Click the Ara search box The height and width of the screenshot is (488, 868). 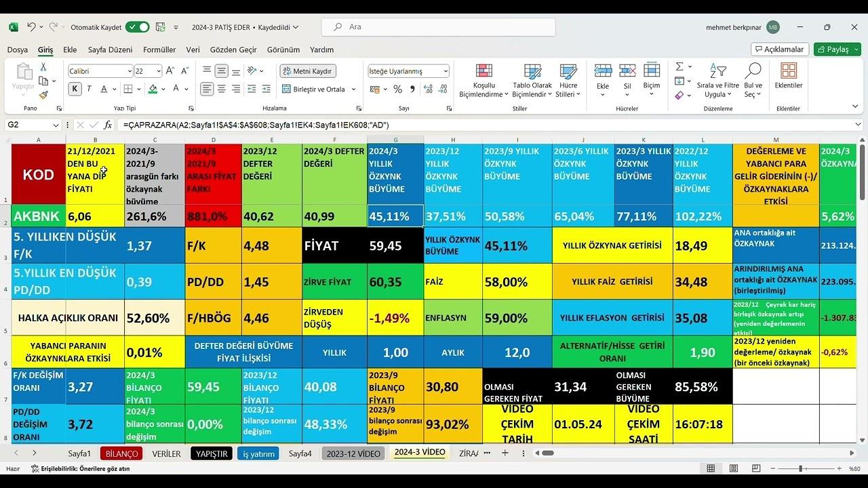pyautogui.click(x=439, y=27)
